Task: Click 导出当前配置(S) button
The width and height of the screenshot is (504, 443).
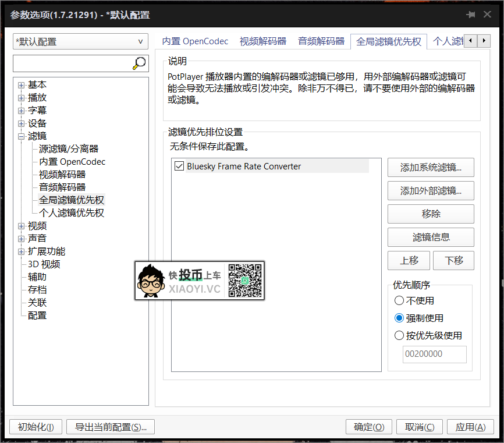Action: coord(110,427)
